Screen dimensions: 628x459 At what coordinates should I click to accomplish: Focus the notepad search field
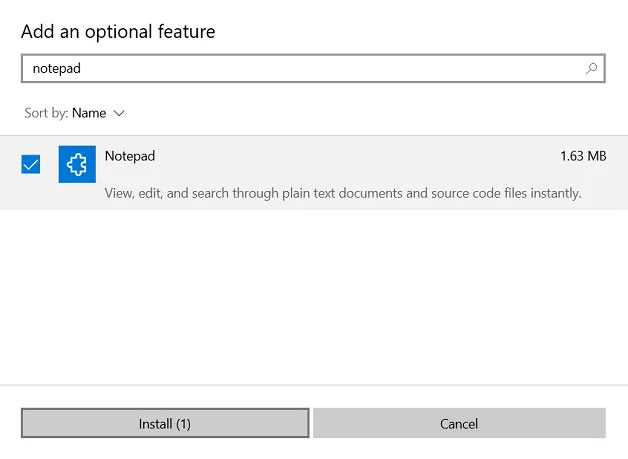pos(313,68)
